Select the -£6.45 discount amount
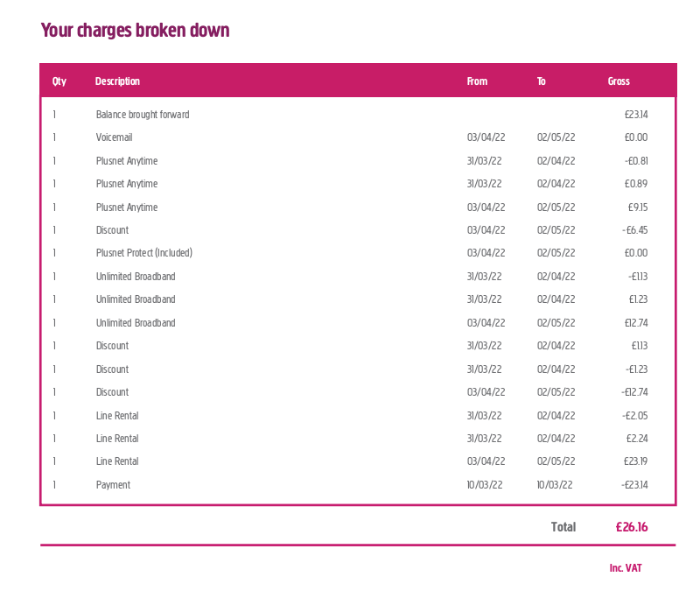The height and width of the screenshot is (605, 700). 635,230
